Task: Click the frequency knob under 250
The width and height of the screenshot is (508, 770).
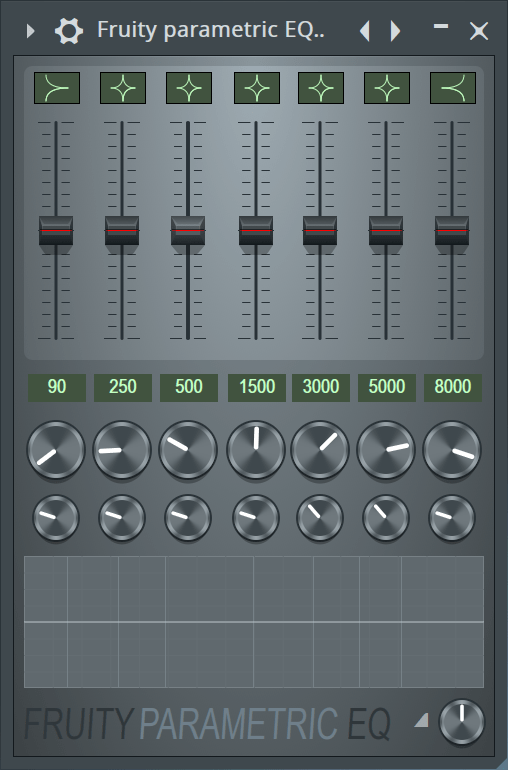Action: coord(122,449)
